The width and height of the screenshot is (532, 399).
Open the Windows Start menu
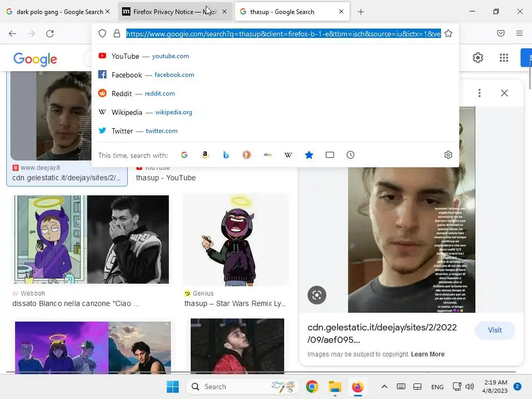(172, 387)
